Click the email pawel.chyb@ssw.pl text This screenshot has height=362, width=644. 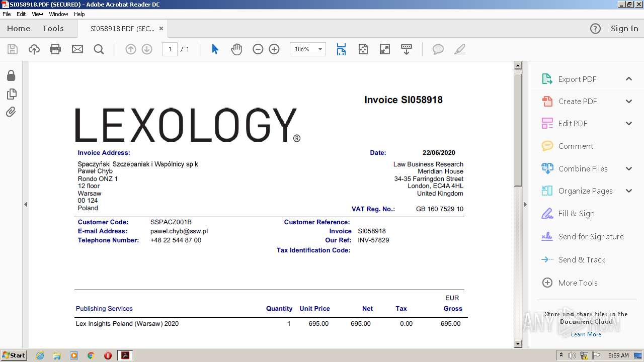click(179, 231)
